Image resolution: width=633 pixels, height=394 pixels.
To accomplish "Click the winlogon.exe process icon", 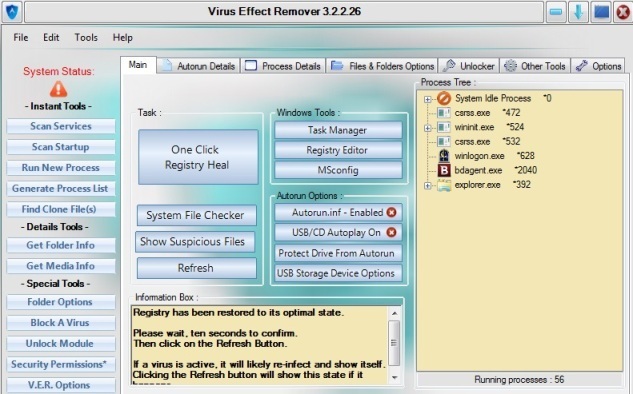I will click(444, 156).
